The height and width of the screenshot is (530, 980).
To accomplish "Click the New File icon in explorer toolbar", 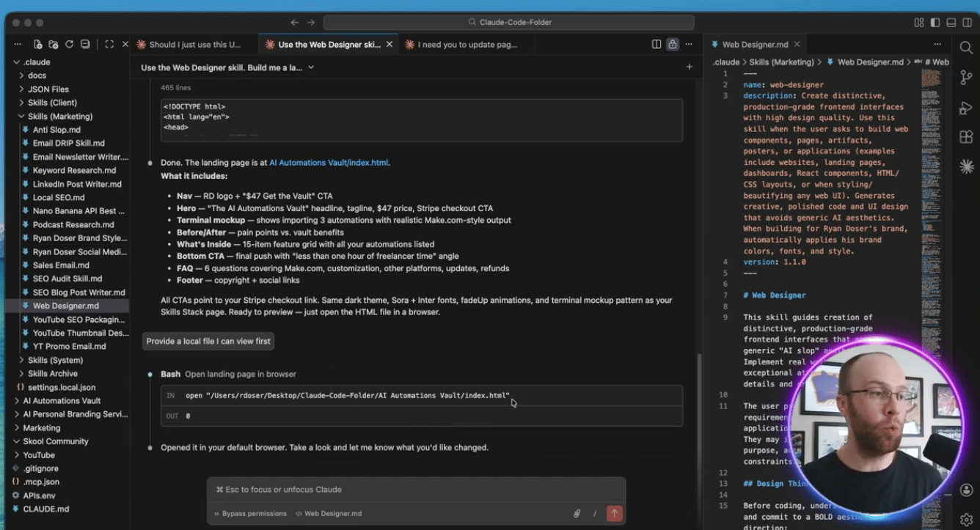I will 37,45.
